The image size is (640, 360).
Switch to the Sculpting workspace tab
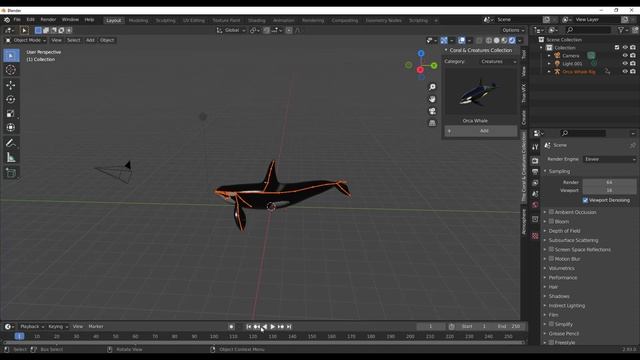point(165,20)
